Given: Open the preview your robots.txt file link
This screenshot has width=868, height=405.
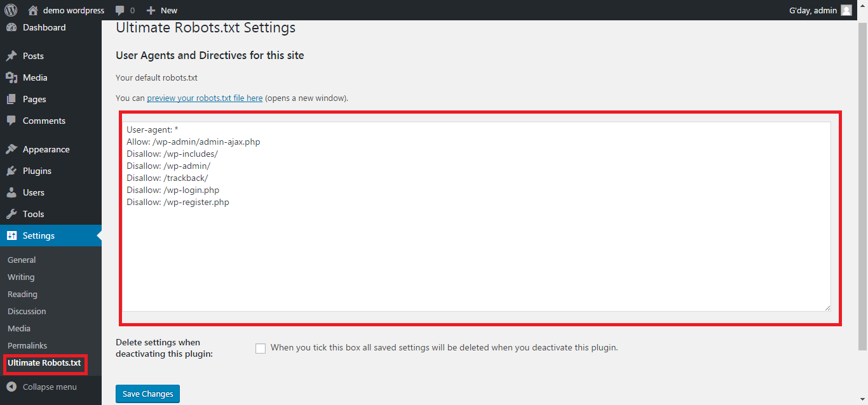Looking at the screenshot, I should (x=205, y=98).
